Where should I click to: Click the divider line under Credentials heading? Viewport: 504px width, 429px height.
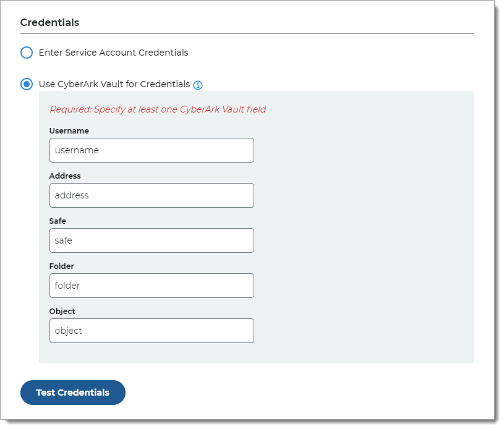247,33
